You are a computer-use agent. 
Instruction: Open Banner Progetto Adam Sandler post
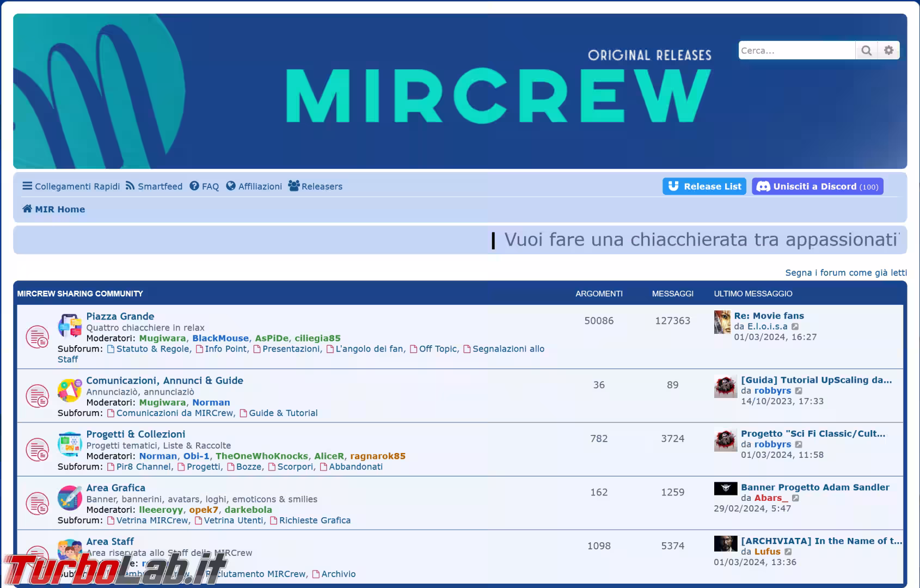815,487
